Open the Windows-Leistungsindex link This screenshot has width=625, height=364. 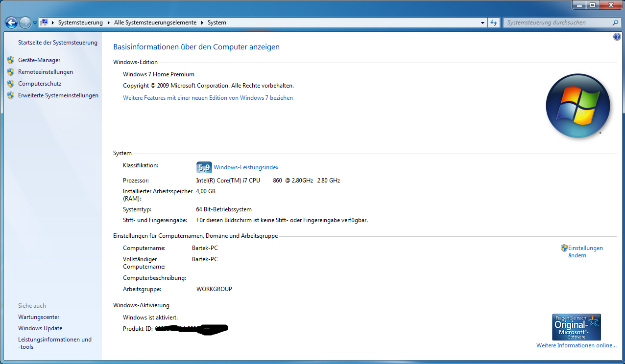(246, 167)
